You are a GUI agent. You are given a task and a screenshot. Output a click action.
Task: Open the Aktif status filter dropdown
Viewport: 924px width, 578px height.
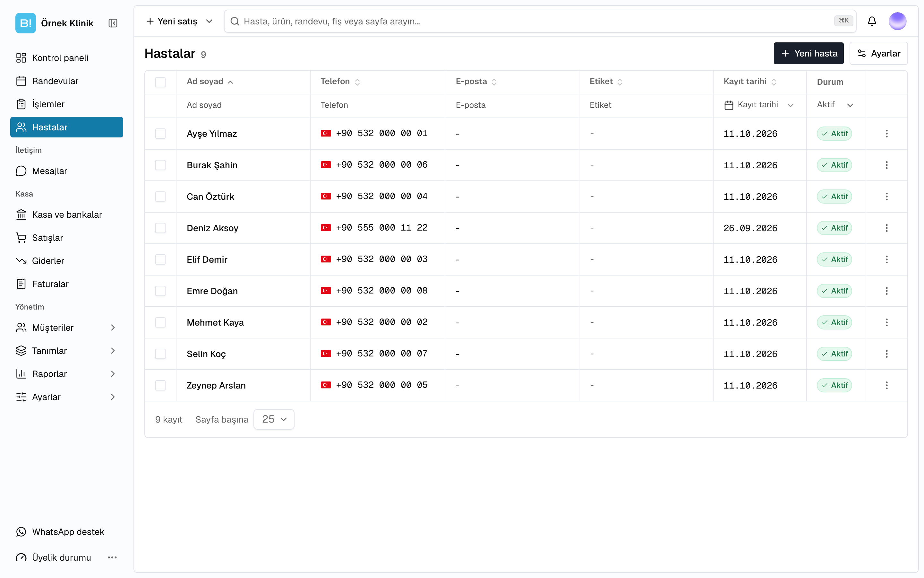coord(835,105)
